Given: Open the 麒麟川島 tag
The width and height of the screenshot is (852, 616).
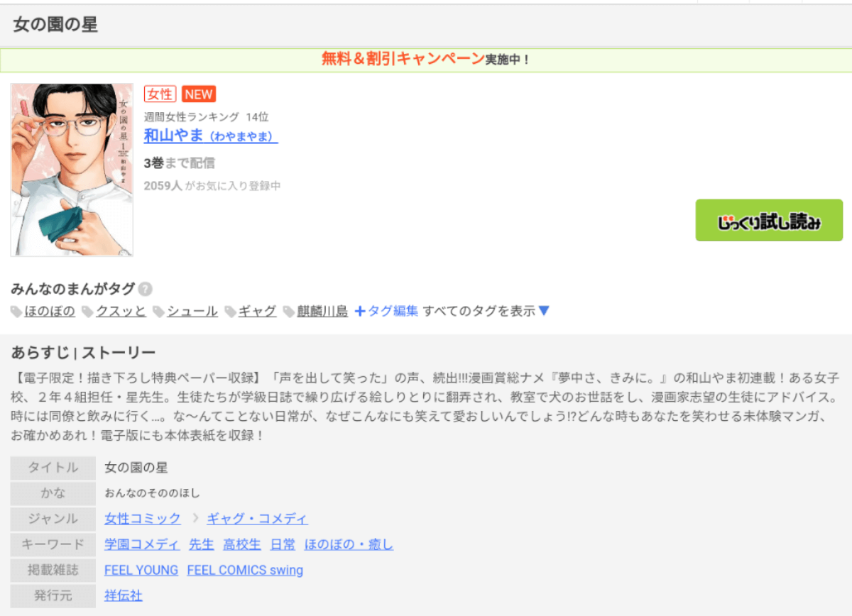Looking at the screenshot, I should coord(322,311).
